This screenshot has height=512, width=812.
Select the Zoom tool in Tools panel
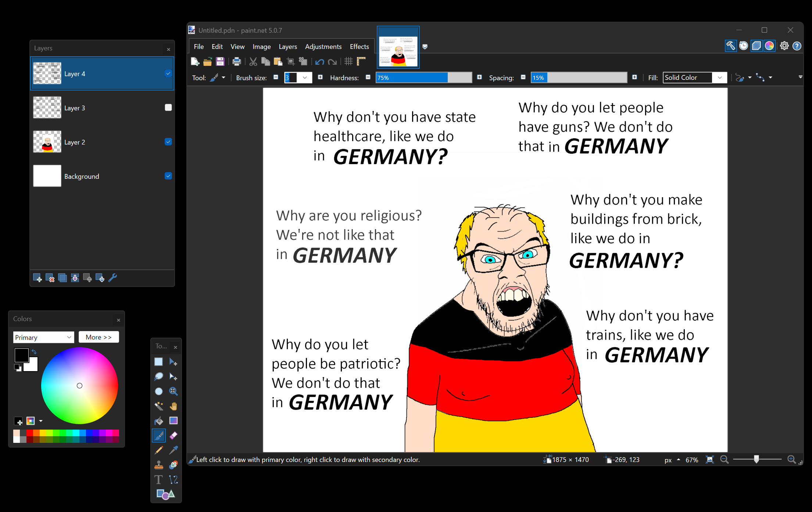pyautogui.click(x=174, y=391)
